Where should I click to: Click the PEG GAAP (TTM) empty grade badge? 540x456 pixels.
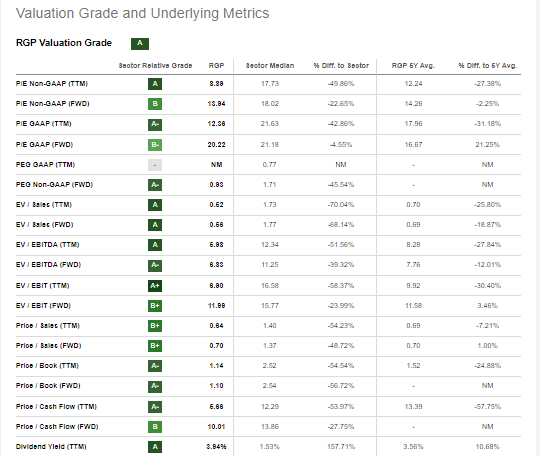coord(155,165)
